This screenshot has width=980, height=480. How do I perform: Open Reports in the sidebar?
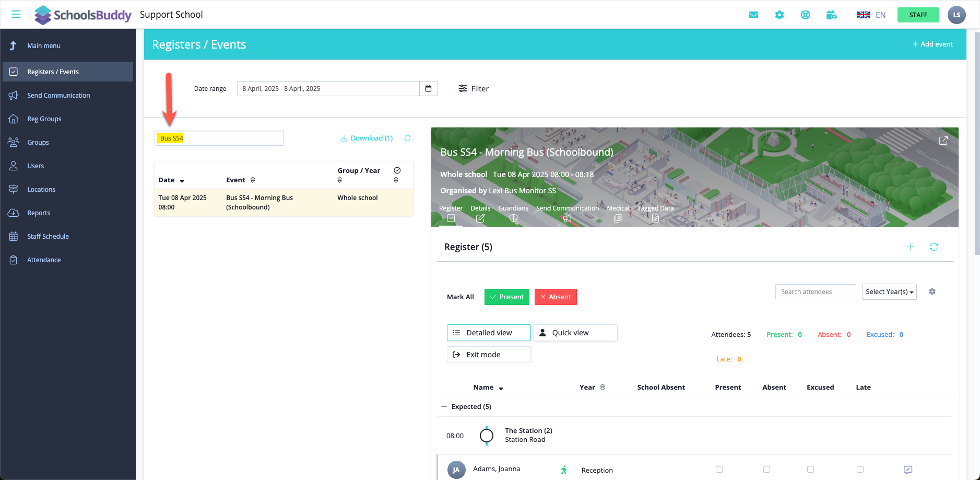(39, 213)
